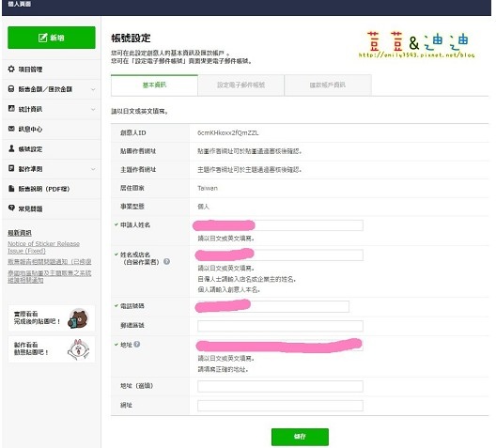The height and width of the screenshot is (448, 496).
Task: Expand 統計資訊 chevron
Action: [93, 109]
